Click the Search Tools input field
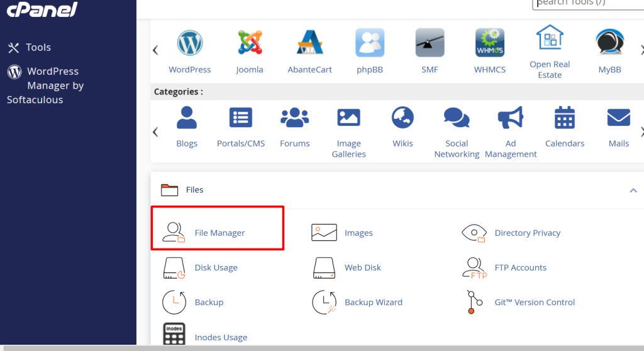644x351 pixels. 588,3
